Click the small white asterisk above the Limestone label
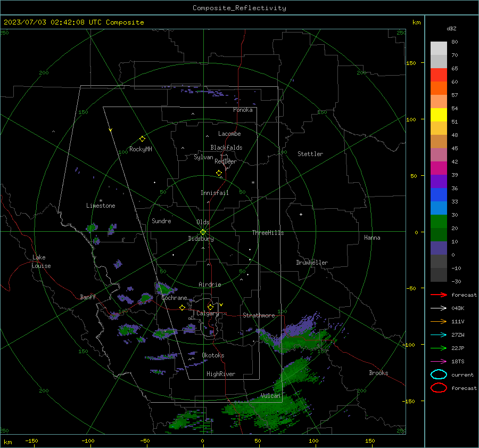Image resolution: width=479 pixels, height=448 pixels. (101, 201)
